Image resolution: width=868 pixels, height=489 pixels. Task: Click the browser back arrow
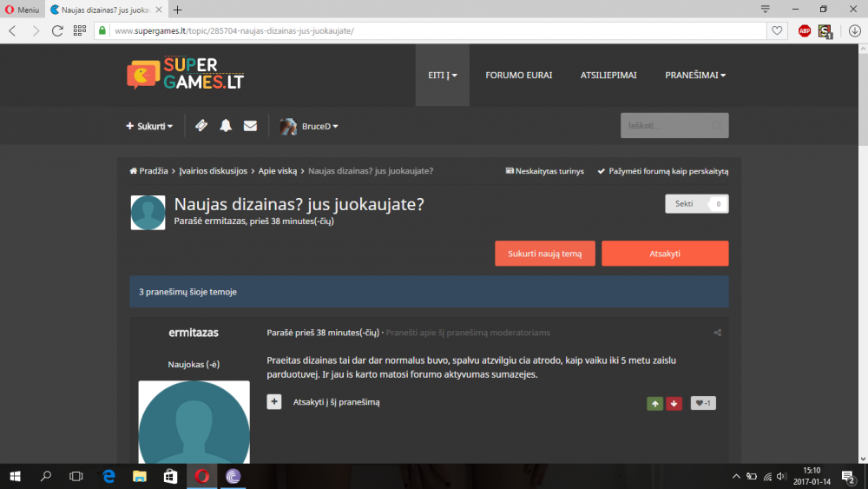[x=12, y=30]
